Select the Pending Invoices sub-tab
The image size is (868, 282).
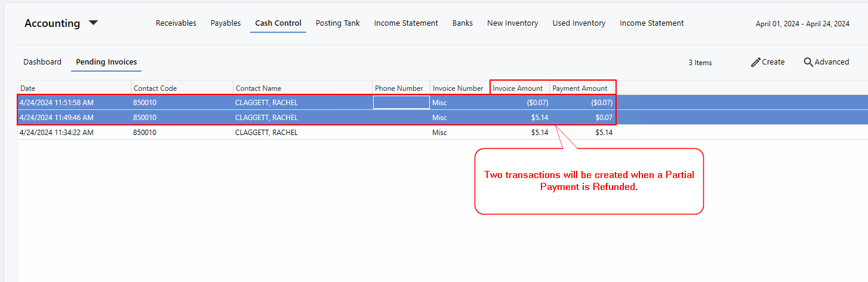pos(106,62)
